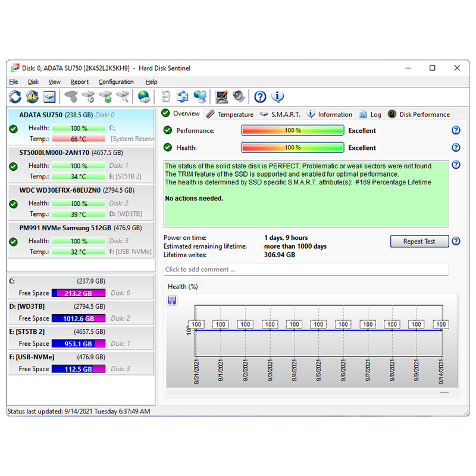The height and width of the screenshot is (476, 476).
Task: Click the help icon next to Repeat Test
Action: pyautogui.click(x=456, y=241)
